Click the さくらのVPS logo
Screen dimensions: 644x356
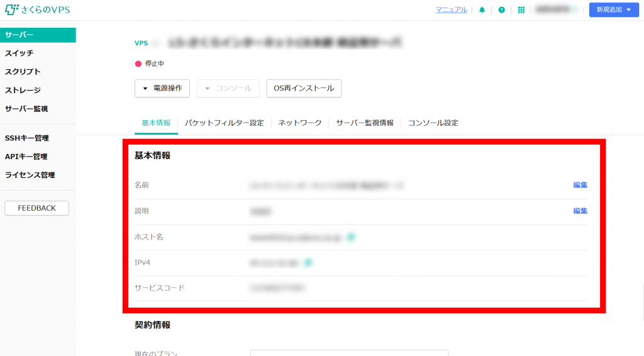click(x=36, y=10)
